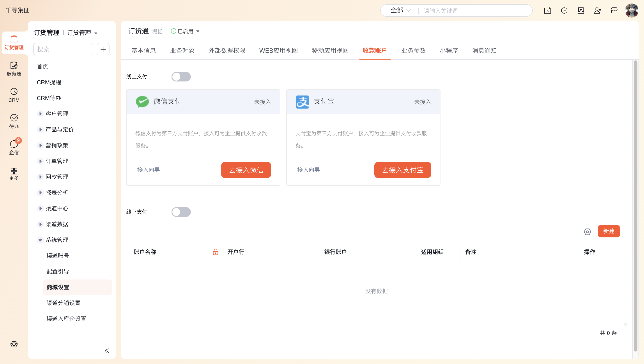Open the store icon in top bar
Viewport: 644px width, 364px height.
(614, 11)
